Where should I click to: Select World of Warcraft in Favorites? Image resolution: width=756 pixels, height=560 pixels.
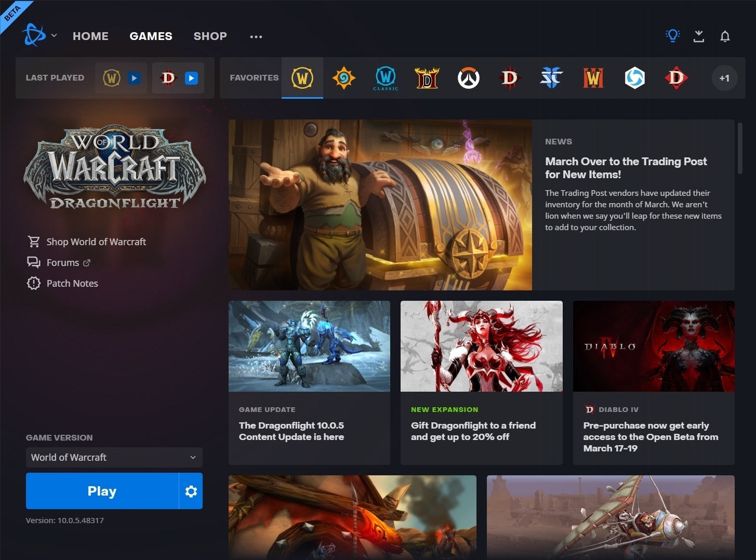[x=302, y=78]
